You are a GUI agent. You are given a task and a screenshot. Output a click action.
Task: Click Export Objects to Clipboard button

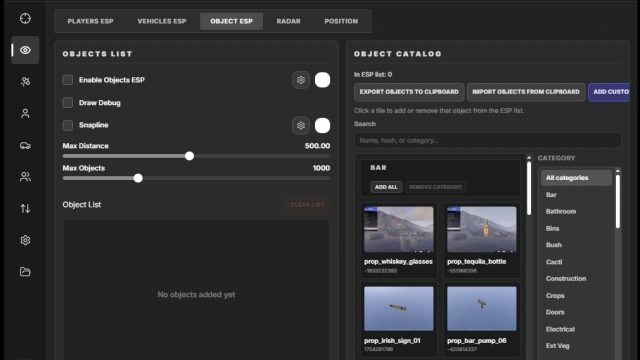tap(409, 92)
